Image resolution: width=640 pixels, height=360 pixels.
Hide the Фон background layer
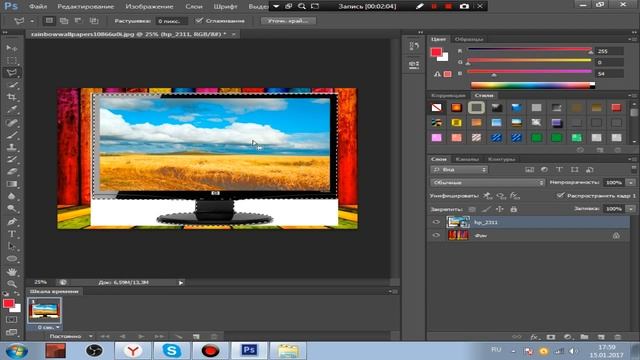(x=436, y=235)
